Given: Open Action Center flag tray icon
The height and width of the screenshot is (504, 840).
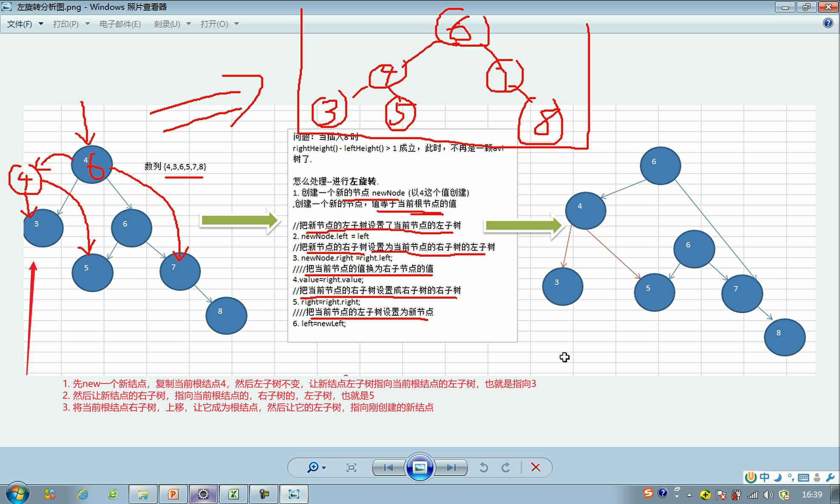Looking at the screenshot, I should pos(721,495).
